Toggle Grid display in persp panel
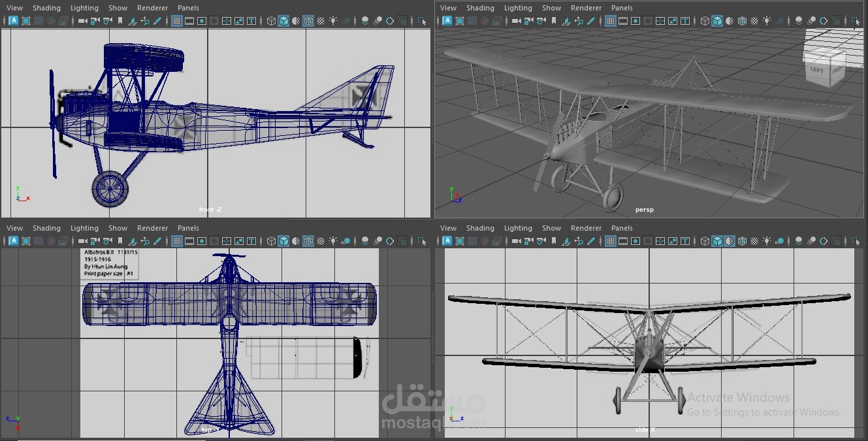Image resolution: width=868 pixels, height=441 pixels. click(x=611, y=21)
